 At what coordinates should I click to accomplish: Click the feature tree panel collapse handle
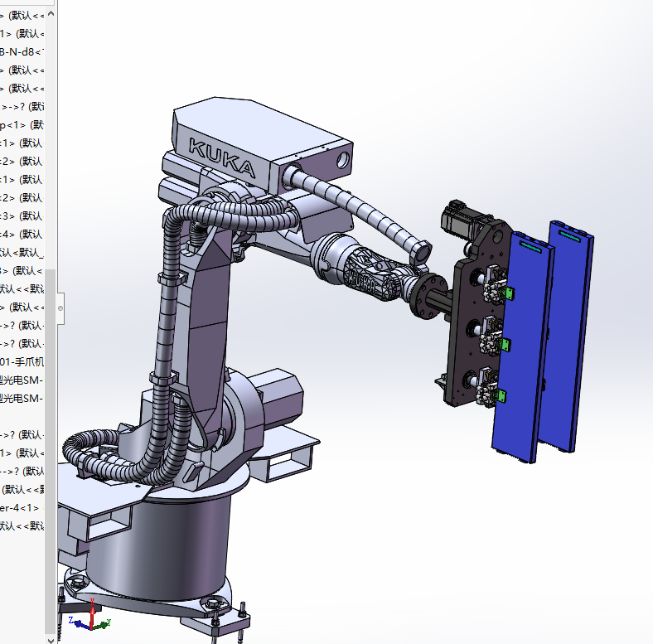pyautogui.click(x=60, y=308)
